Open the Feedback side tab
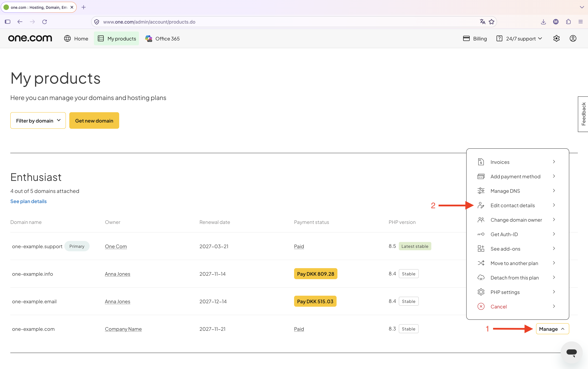This screenshot has height=369, width=588. coord(583,114)
